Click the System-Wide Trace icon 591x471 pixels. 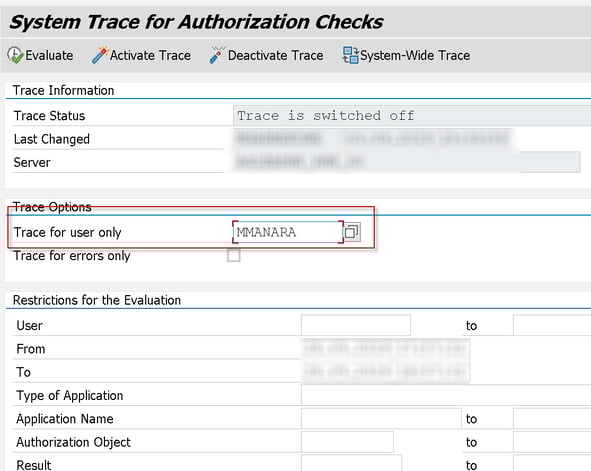click(350, 55)
